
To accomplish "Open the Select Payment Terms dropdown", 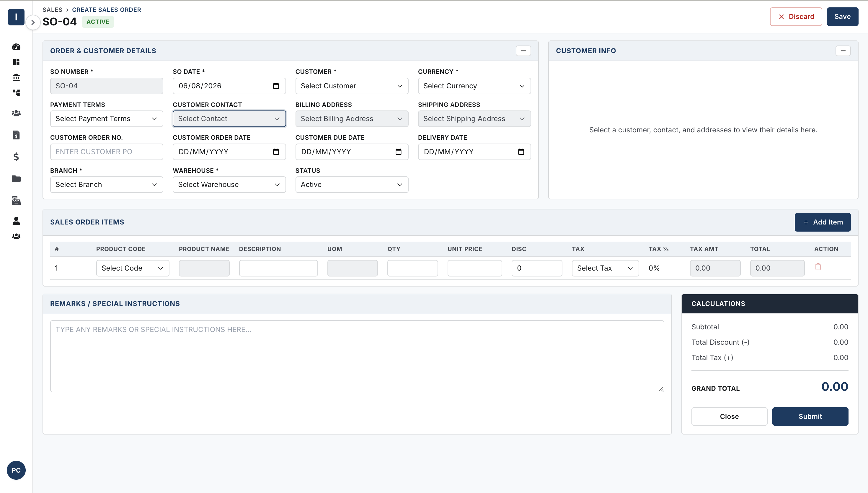I will click(106, 119).
